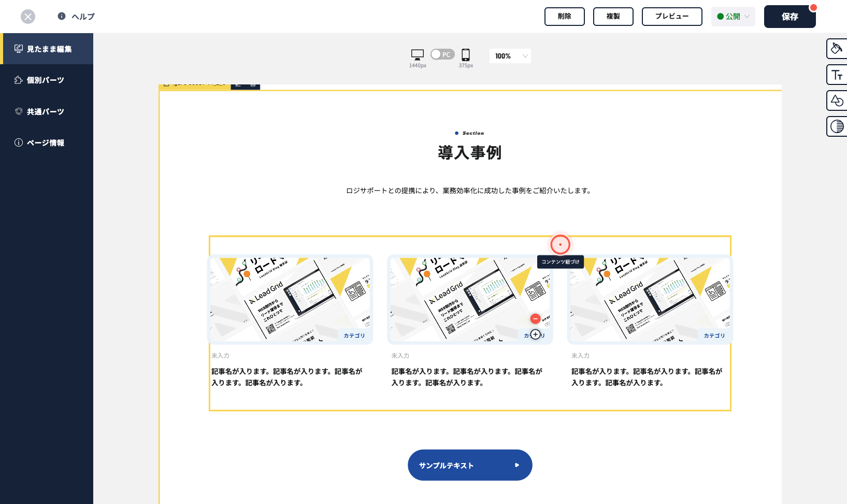
Task: Click the first card's article title text
Action: [287, 377]
